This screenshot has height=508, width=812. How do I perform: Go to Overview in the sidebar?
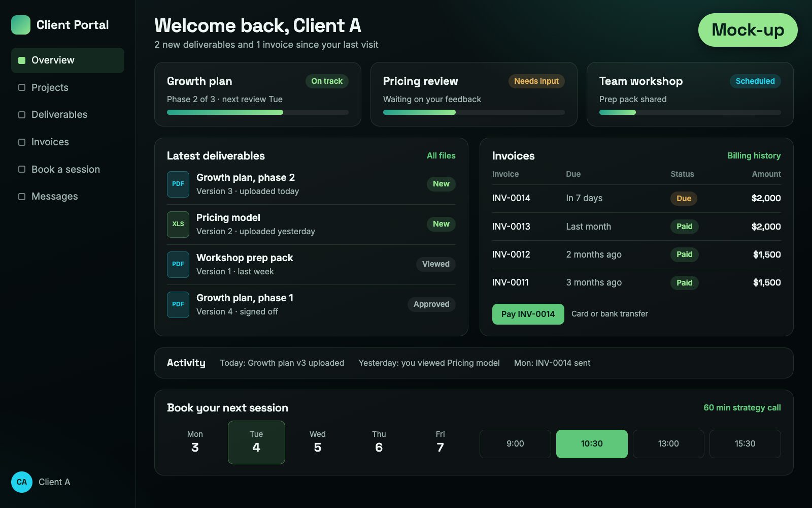67,60
